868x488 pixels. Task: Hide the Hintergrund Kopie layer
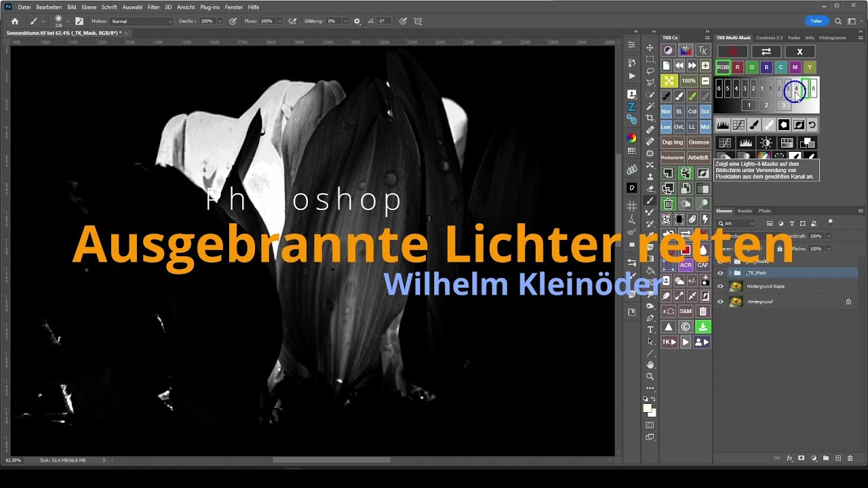(x=720, y=286)
